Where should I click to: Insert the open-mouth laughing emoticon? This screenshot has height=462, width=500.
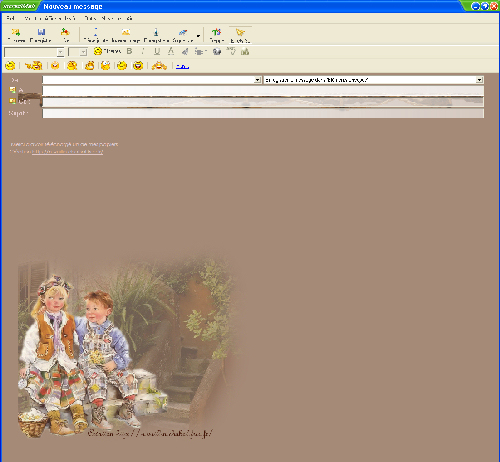[x=138, y=65]
